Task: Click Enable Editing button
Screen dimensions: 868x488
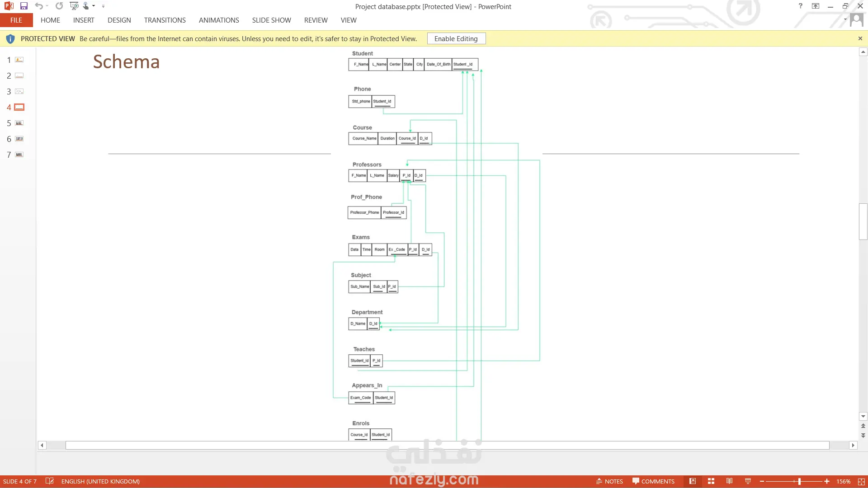Action: click(x=456, y=39)
